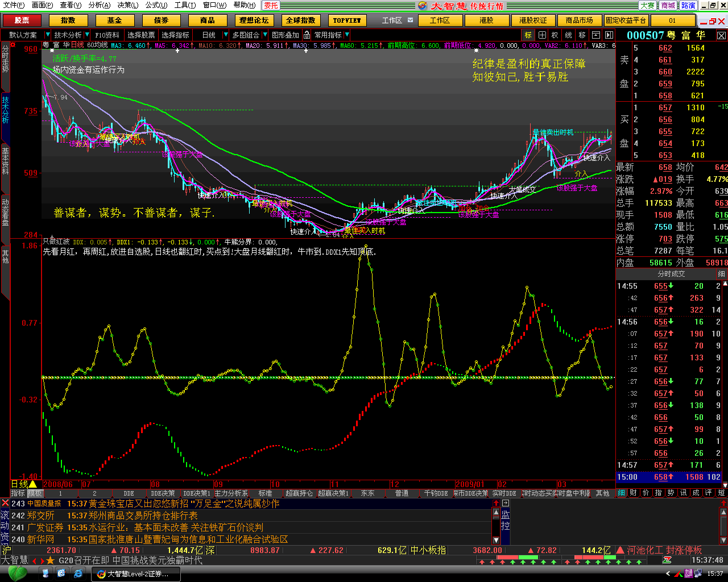728x582 pixels.
Task: Switch to the DDE决策 indicator tab
Action: pos(163,493)
